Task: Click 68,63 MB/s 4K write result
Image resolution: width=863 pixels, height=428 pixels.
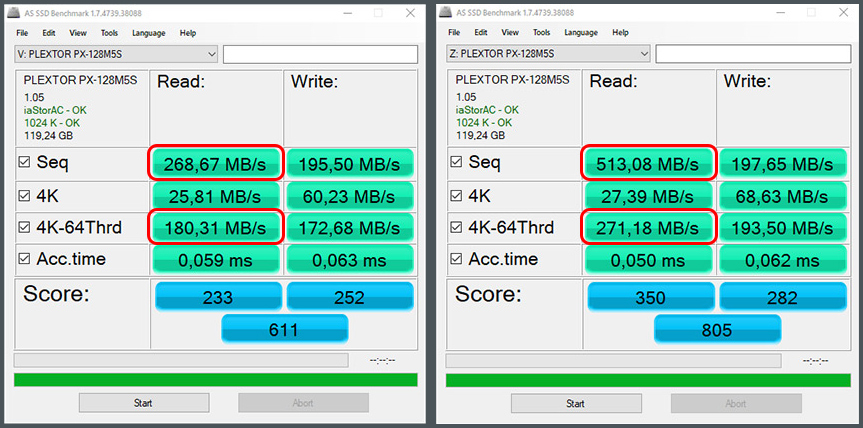Action: 783,196
